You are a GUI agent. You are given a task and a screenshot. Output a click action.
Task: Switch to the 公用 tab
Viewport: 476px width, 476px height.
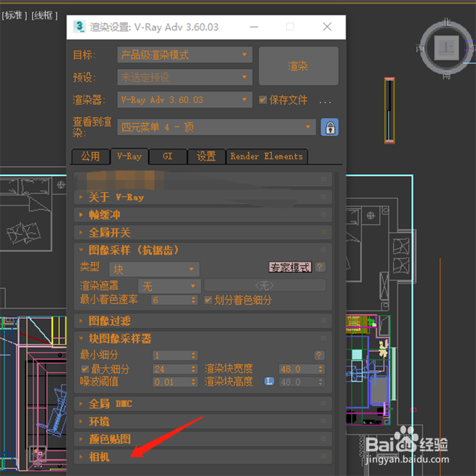pyautogui.click(x=90, y=156)
